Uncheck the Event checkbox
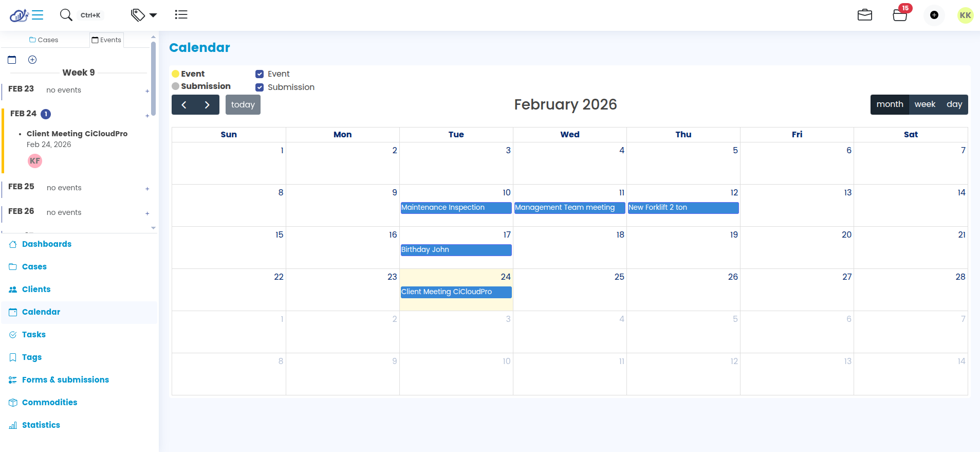The height and width of the screenshot is (452, 980). tap(260, 74)
